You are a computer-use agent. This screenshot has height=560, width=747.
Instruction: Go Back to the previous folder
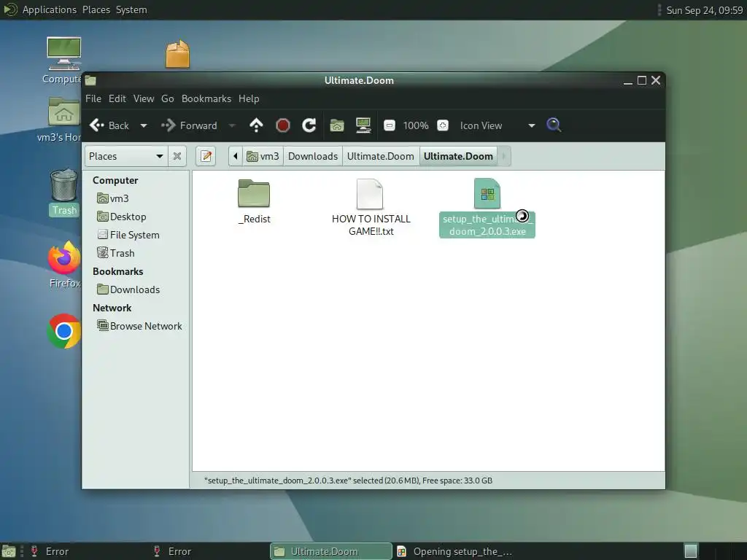(x=109, y=125)
